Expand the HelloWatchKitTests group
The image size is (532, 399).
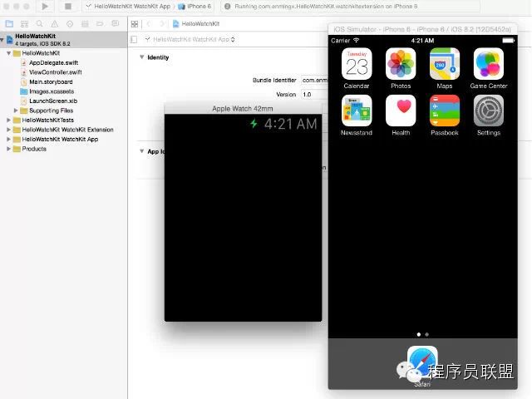(9, 120)
